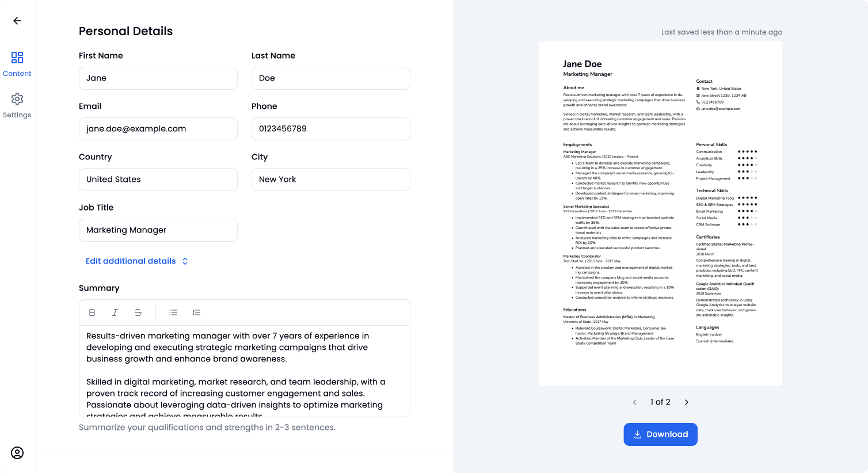Toggle bold formatting in Summary

point(92,312)
